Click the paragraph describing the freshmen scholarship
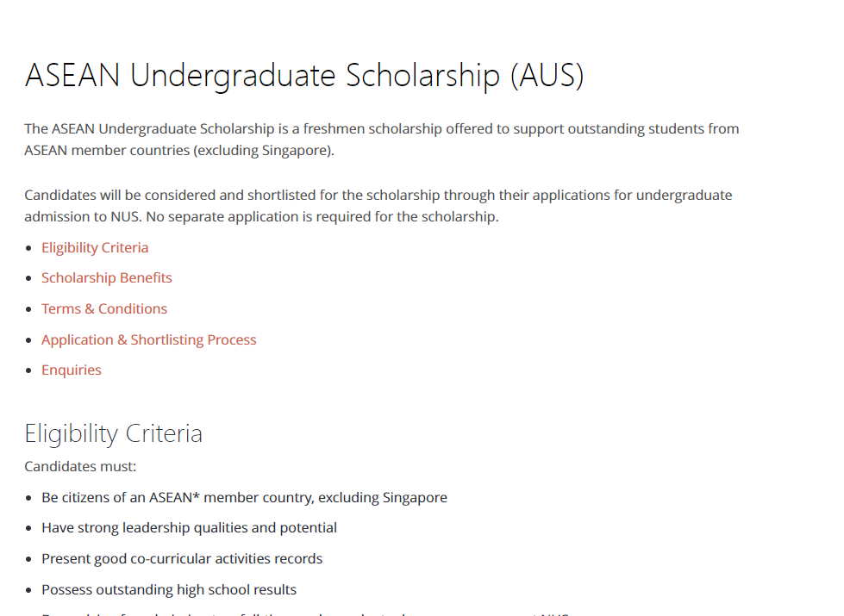Screen dimensions: 844x616 tap(382, 140)
